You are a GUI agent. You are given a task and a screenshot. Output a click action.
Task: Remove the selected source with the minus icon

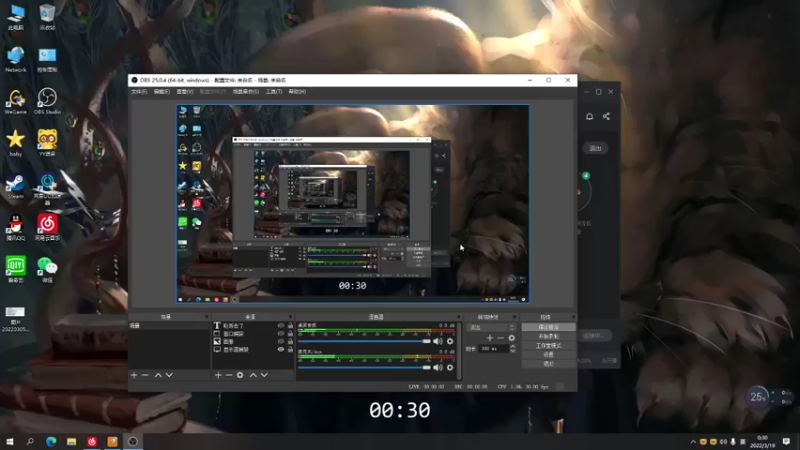229,375
